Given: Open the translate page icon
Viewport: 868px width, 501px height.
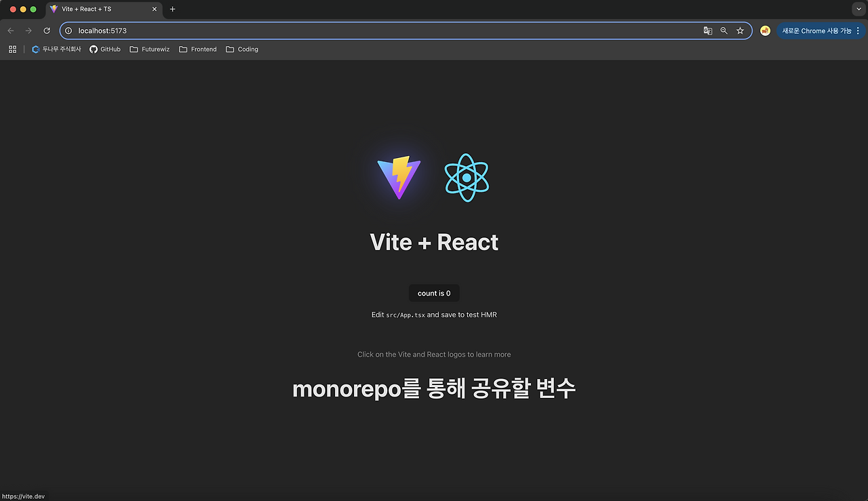Looking at the screenshot, I should pyautogui.click(x=708, y=31).
